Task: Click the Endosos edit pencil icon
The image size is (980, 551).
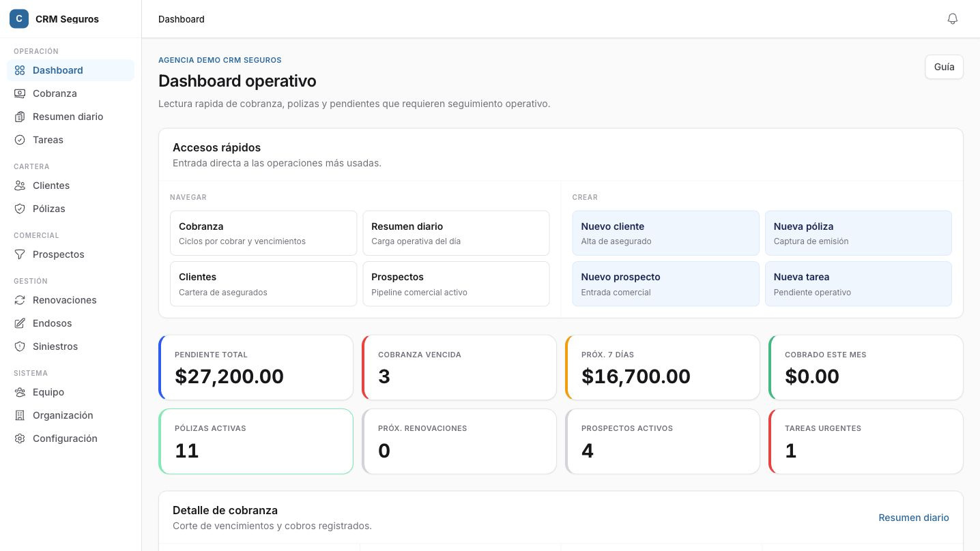Action: tap(20, 323)
